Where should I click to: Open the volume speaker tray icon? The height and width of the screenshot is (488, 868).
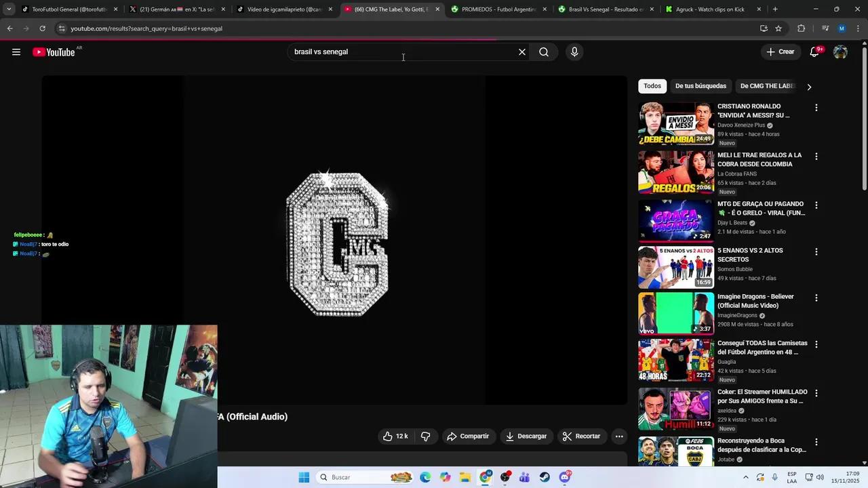click(819, 477)
